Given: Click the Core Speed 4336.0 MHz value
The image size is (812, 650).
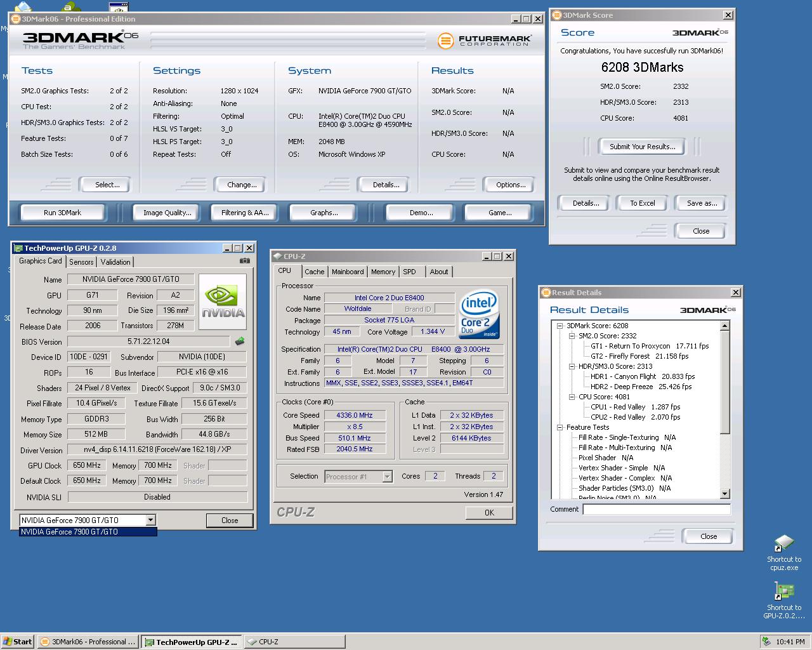Looking at the screenshot, I should tap(354, 415).
